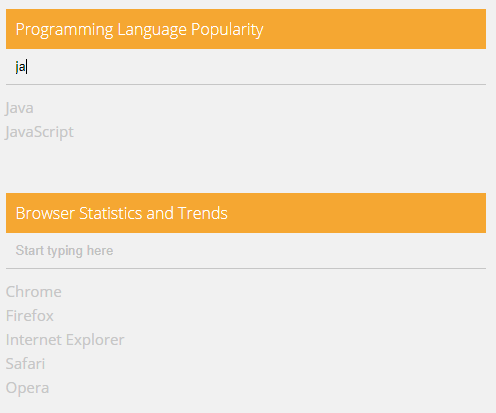The height and width of the screenshot is (413, 496).
Task: Click Opera at the bottom of browser list
Action: pos(27,388)
